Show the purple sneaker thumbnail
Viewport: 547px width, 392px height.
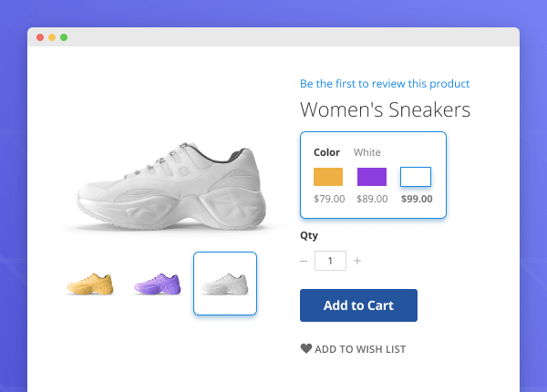[x=158, y=284]
